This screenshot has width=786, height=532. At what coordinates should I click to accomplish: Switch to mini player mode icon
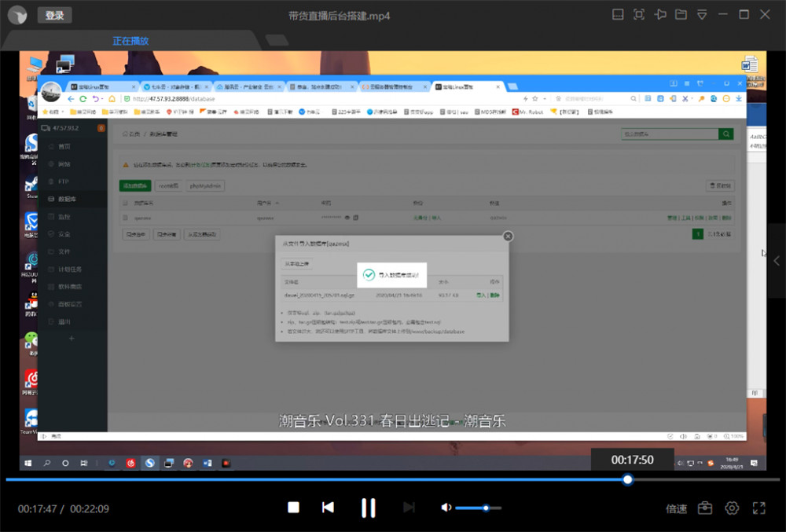coord(618,15)
